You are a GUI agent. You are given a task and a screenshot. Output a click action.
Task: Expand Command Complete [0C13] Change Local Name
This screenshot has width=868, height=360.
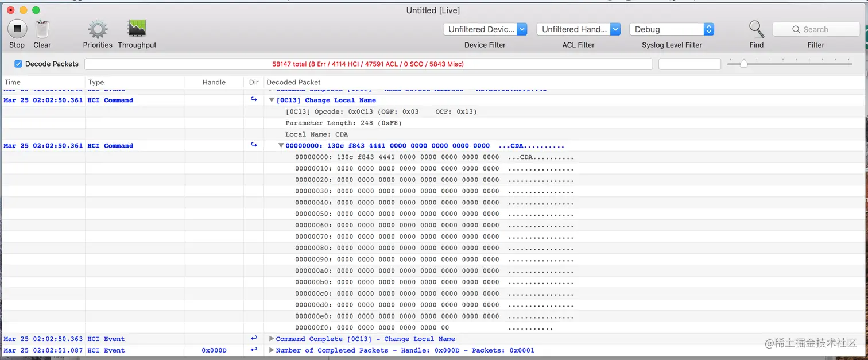click(x=272, y=339)
